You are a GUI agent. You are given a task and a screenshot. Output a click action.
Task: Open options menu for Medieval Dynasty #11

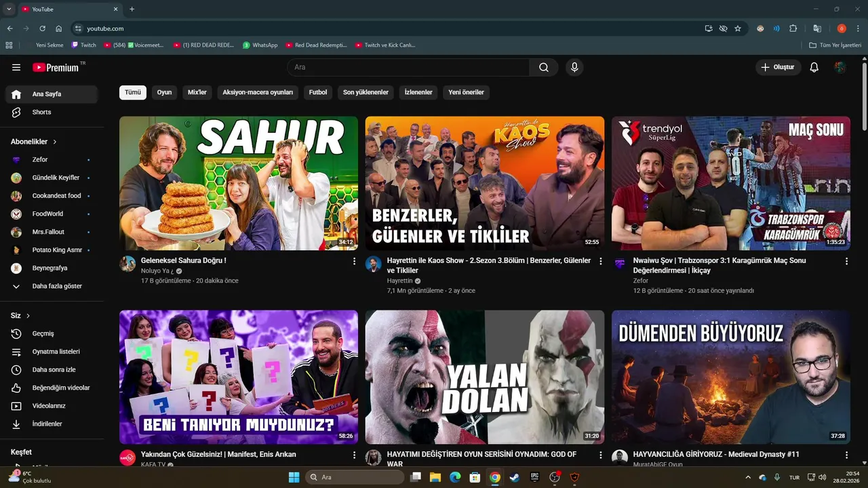point(846,455)
